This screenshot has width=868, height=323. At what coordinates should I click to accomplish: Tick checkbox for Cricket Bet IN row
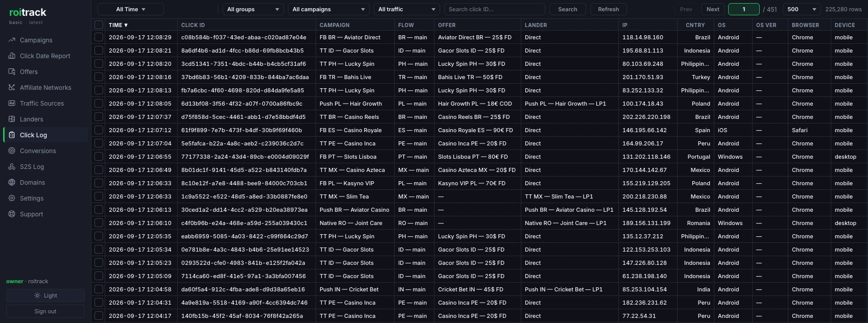point(99,289)
